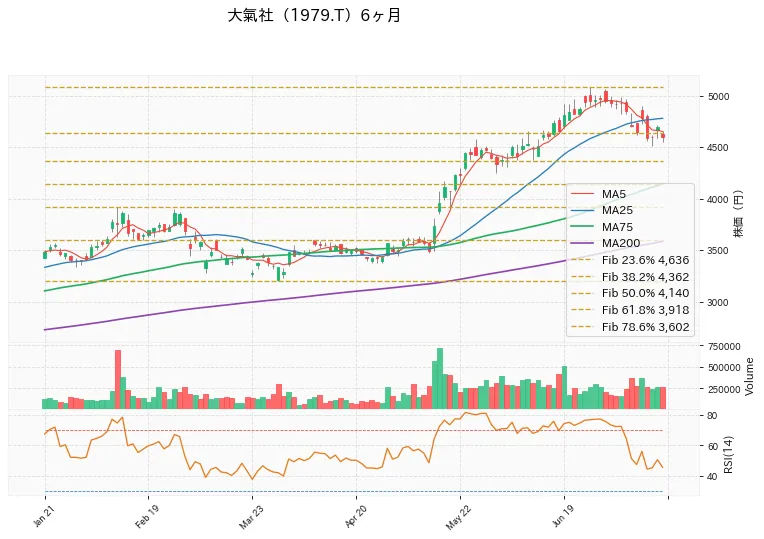Click the RSI(14) axis title
This screenshot has height=539, width=764.
click(x=728, y=454)
